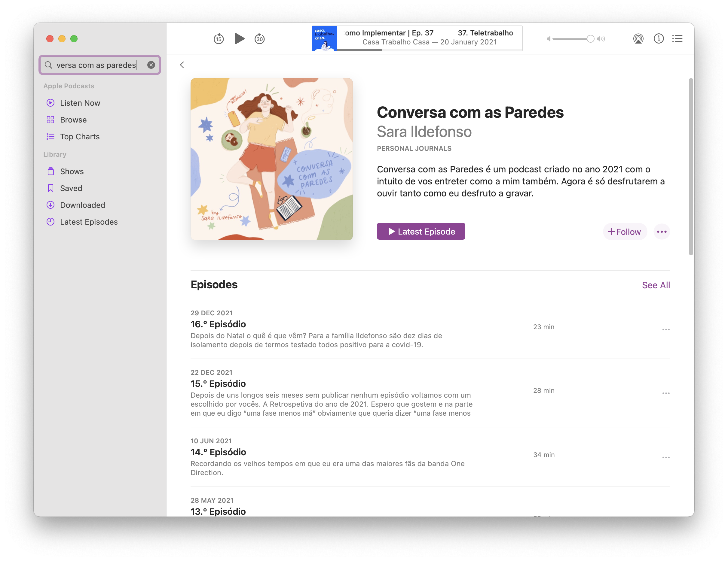Click the 28 MAY 2021 date

click(212, 500)
